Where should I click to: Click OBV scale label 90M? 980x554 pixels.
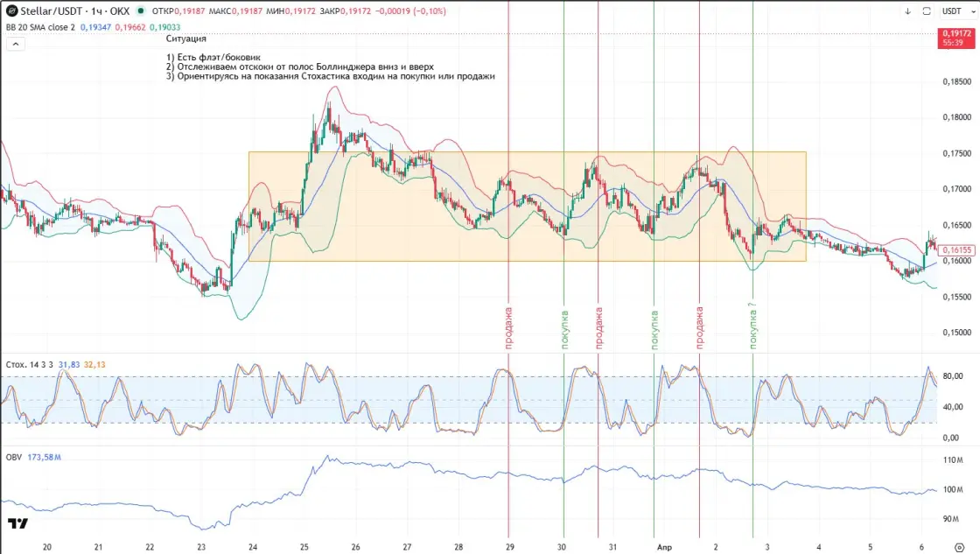click(x=950, y=519)
